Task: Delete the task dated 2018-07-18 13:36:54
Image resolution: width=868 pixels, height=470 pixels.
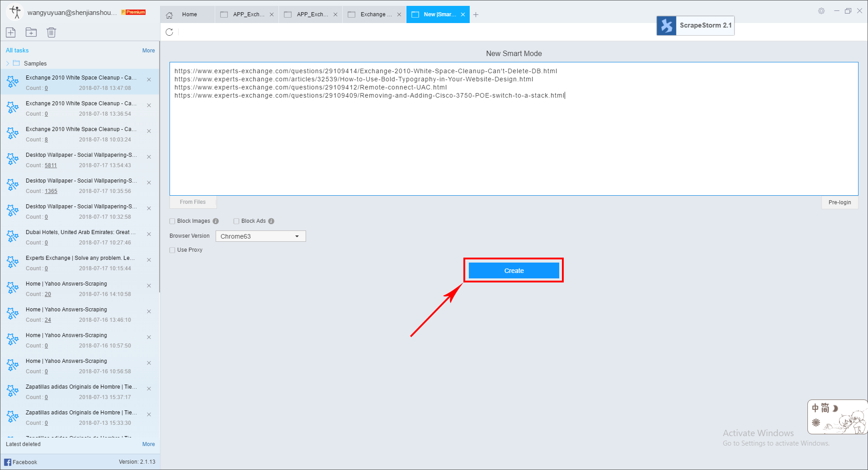Action: coord(149,105)
